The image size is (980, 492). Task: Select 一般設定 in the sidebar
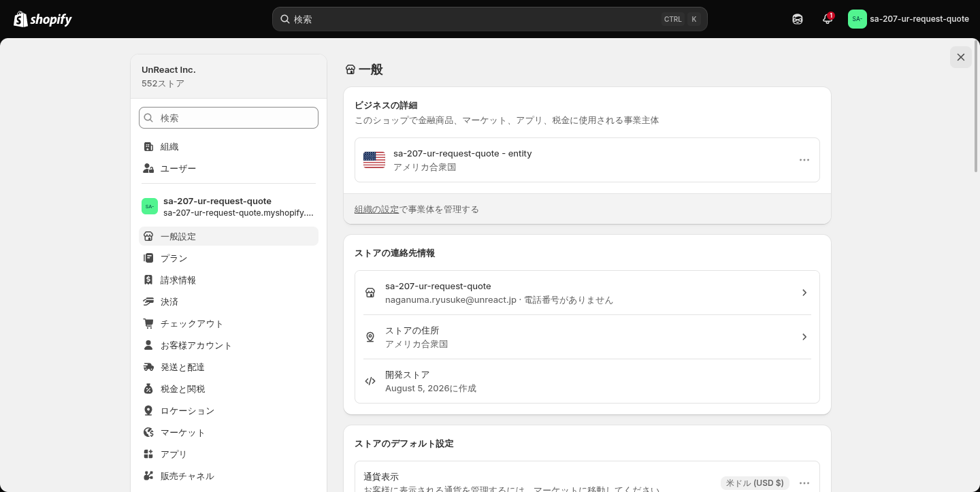click(x=229, y=236)
